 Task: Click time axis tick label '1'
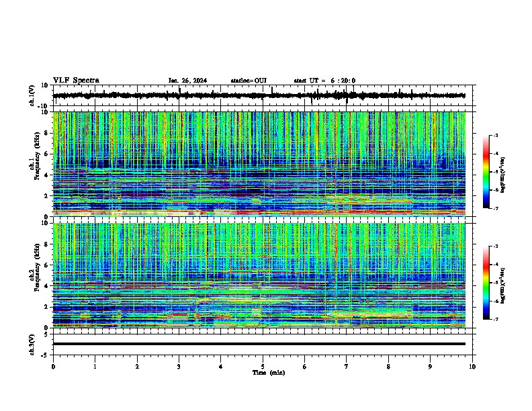click(x=95, y=367)
